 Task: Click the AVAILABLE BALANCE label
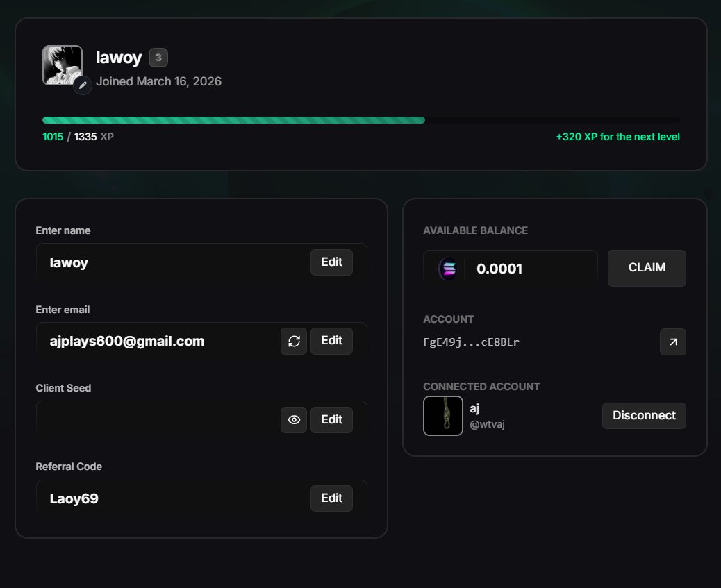point(475,230)
